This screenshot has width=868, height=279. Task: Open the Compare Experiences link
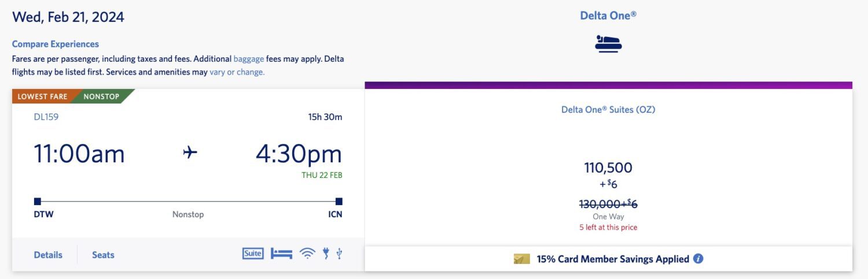pyautogui.click(x=56, y=44)
